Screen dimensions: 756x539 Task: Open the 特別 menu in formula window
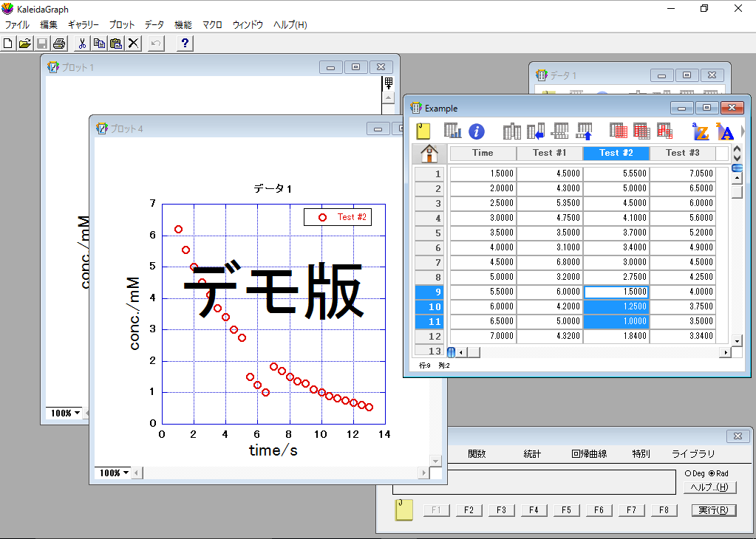tap(641, 454)
